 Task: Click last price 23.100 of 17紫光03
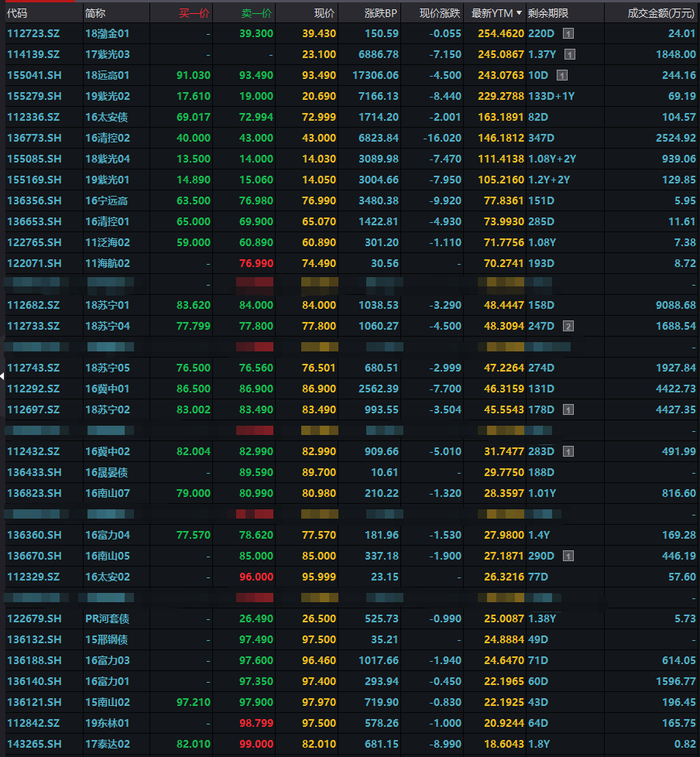[x=319, y=54]
